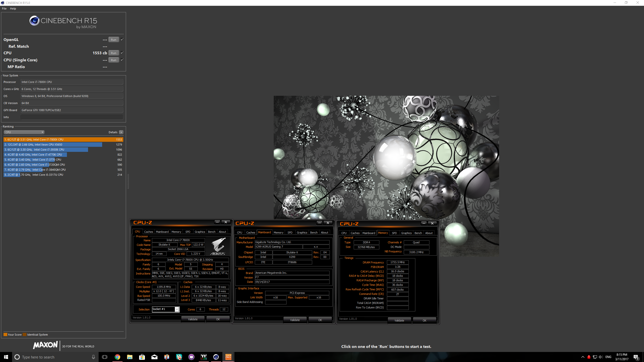Click the rendered spheres image
Image resolution: width=644 pixels, height=362 pixels.
(x=386, y=176)
